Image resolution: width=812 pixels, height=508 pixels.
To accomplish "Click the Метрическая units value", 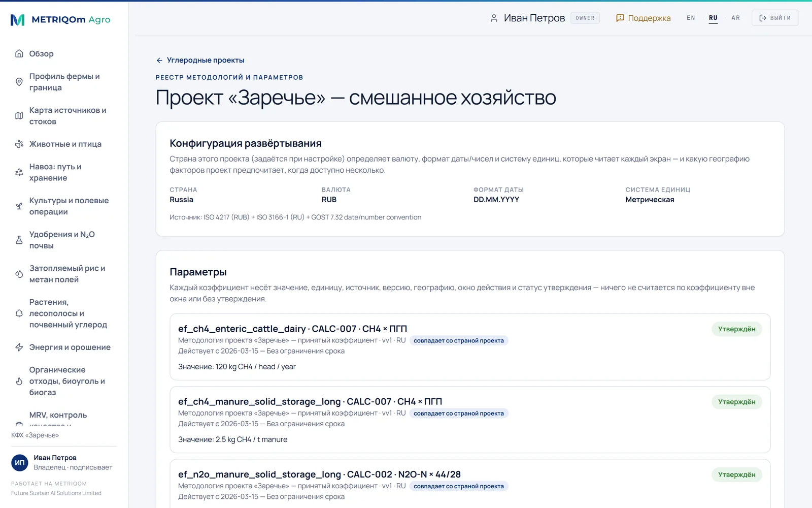I will (650, 200).
